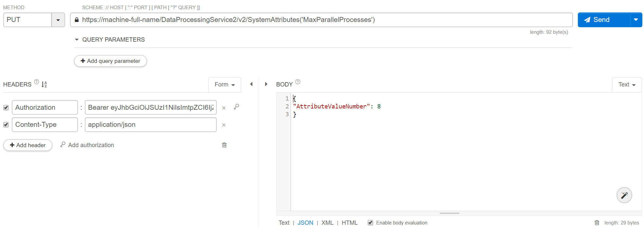Switch body format to JSON
644x230 pixels.
[x=305, y=223]
